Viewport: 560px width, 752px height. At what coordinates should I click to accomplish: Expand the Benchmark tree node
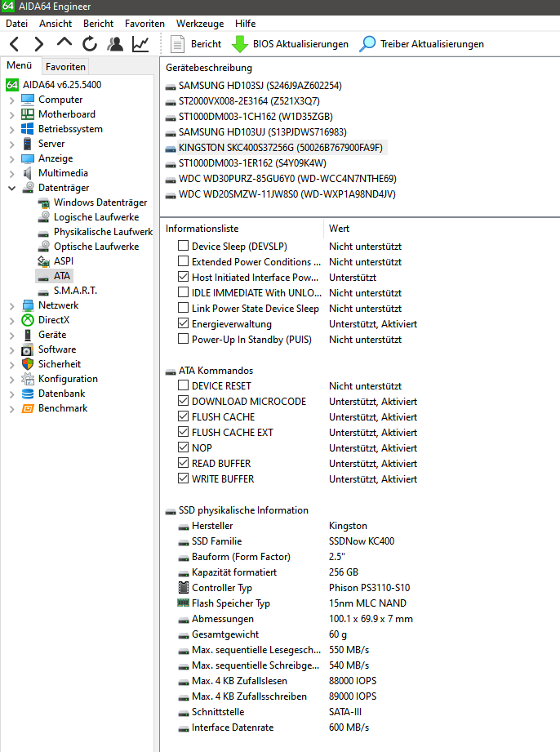[12, 409]
